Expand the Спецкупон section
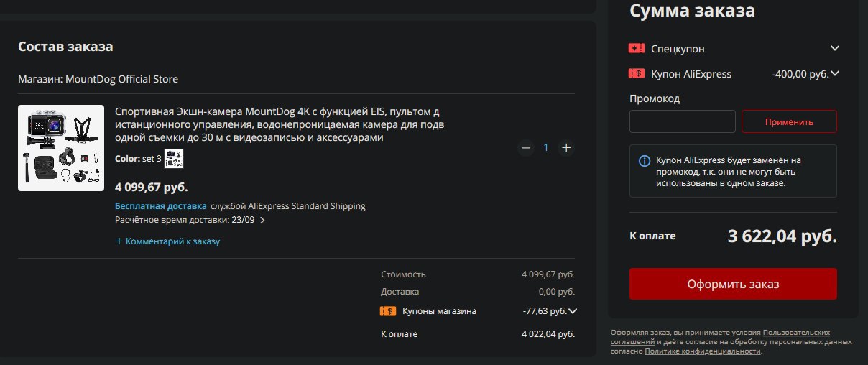This screenshot has width=868, height=365. pos(835,48)
